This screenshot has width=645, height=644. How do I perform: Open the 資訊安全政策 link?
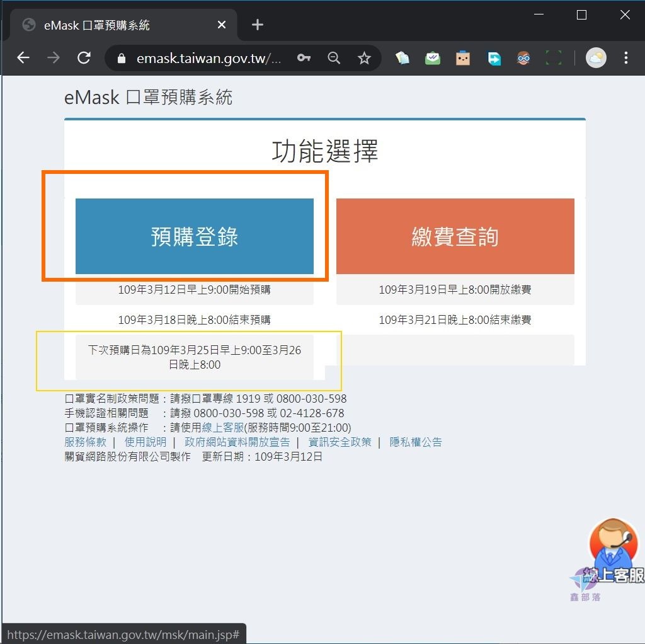tap(340, 442)
